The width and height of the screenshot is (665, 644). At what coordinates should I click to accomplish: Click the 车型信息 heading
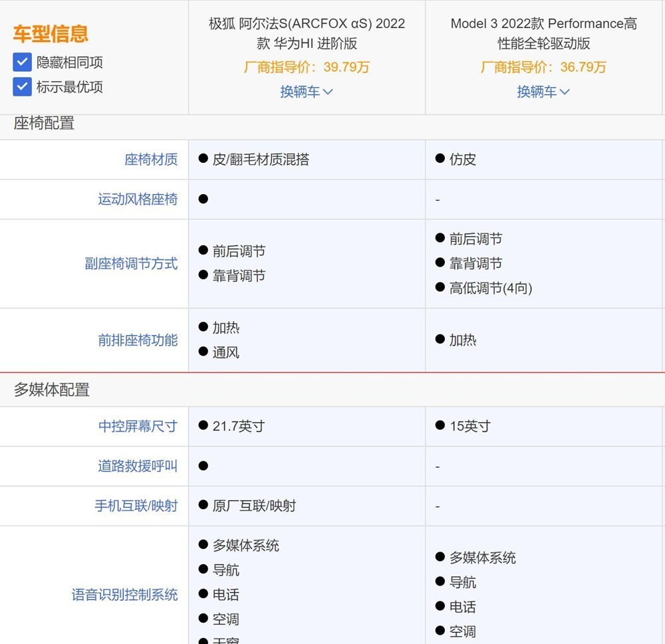coord(51,34)
